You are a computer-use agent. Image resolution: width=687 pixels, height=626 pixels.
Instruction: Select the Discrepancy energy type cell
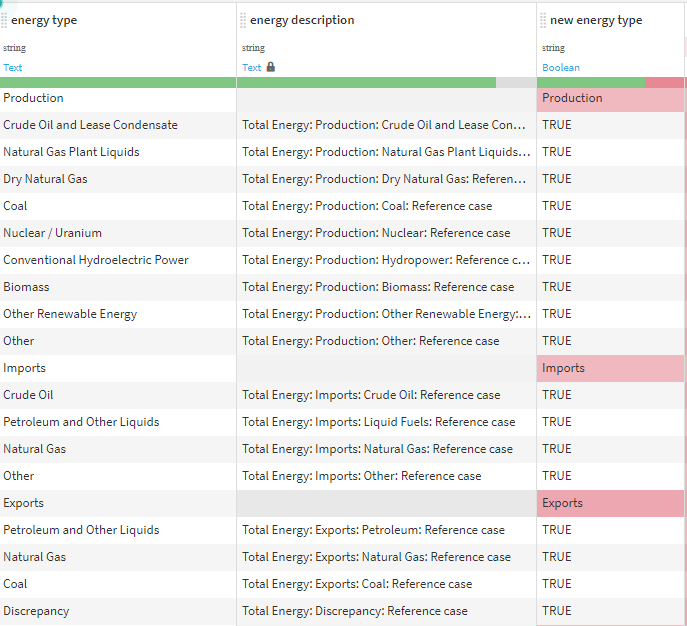pos(118,611)
